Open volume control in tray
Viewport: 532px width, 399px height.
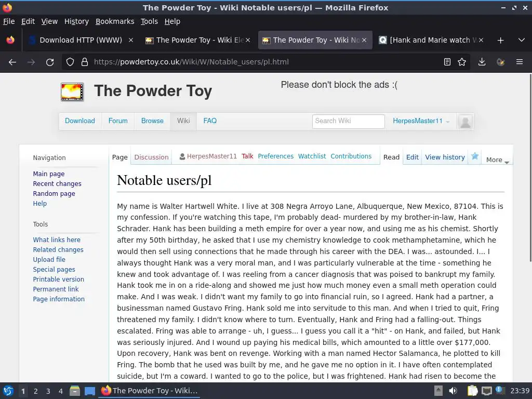(x=453, y=391)
